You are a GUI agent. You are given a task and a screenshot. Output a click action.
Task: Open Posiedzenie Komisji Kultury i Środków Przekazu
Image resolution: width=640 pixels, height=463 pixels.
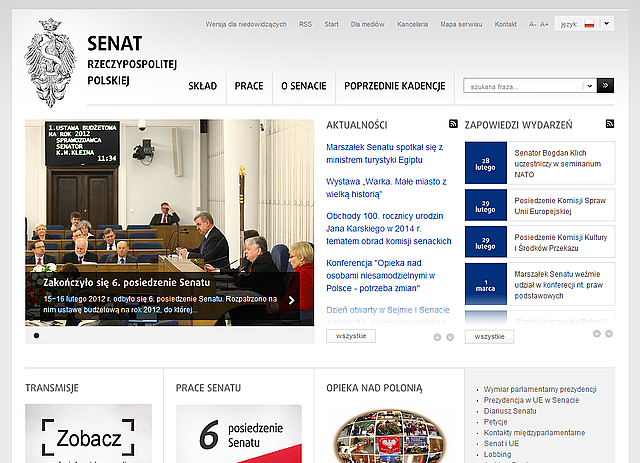pyautogui.click(x=560, y=243)
